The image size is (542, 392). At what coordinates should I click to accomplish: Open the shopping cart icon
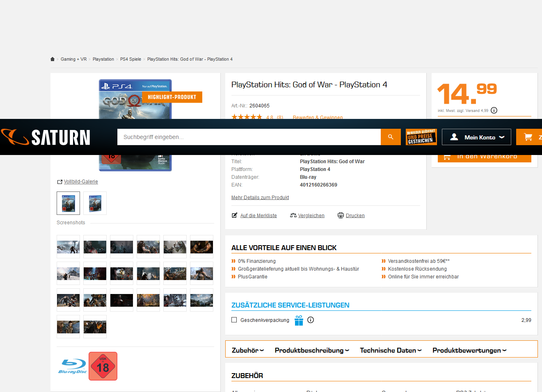point(528,137)
